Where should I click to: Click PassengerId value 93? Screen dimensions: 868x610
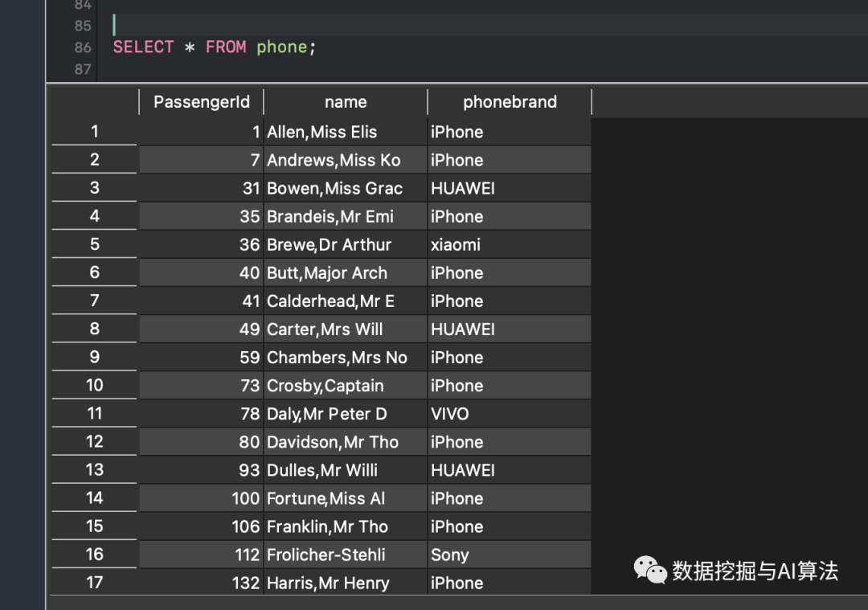tap(202, 470)
